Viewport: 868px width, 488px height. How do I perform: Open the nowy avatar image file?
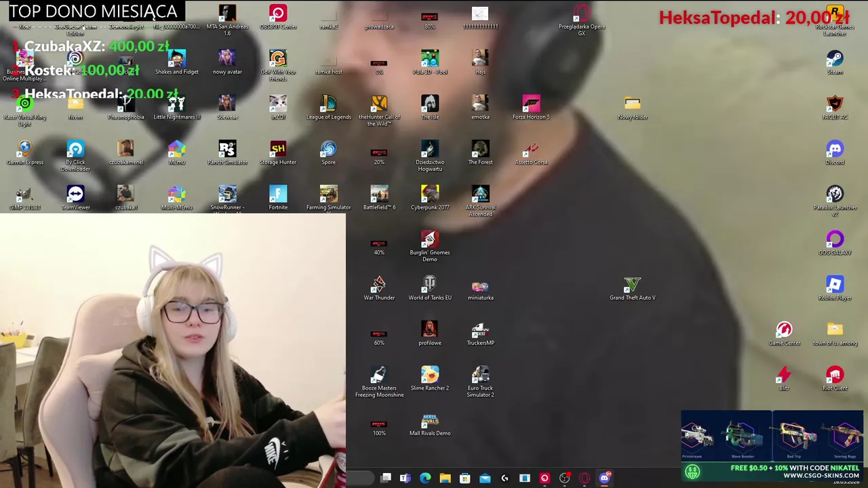[227, 62]
